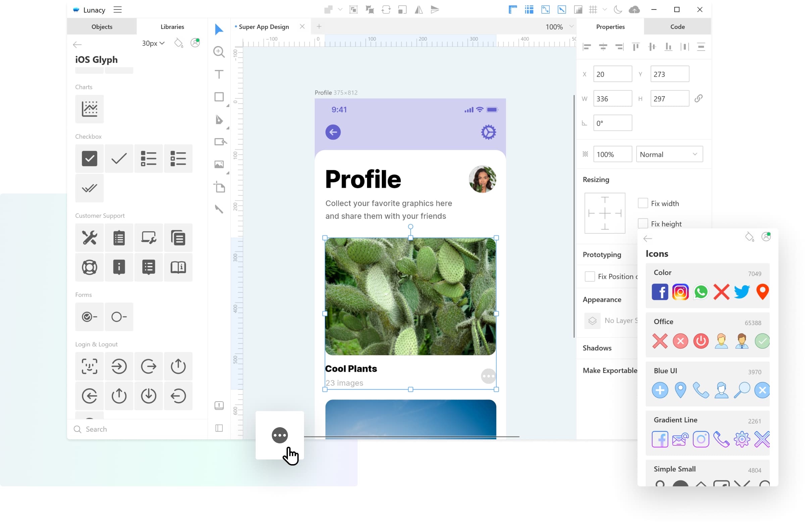Select the Image tool in toolbar
812x530 pixels.
[219, 165]
